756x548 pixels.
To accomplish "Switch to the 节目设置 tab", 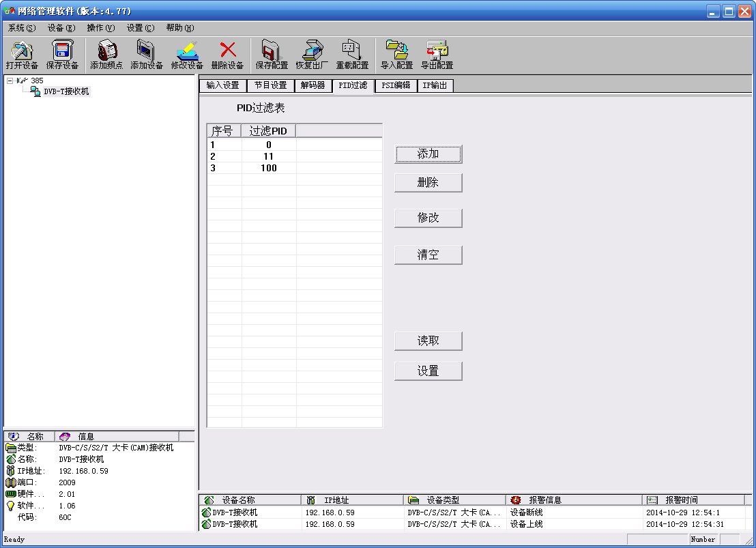I will pos(270,85).
